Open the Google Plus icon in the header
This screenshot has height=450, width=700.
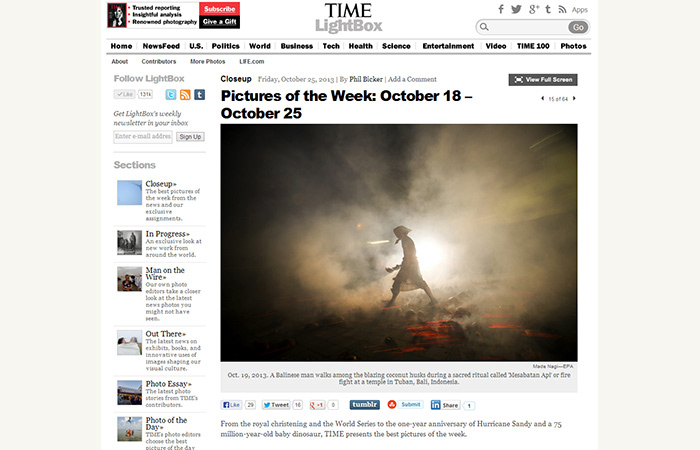tap(533, 9)
